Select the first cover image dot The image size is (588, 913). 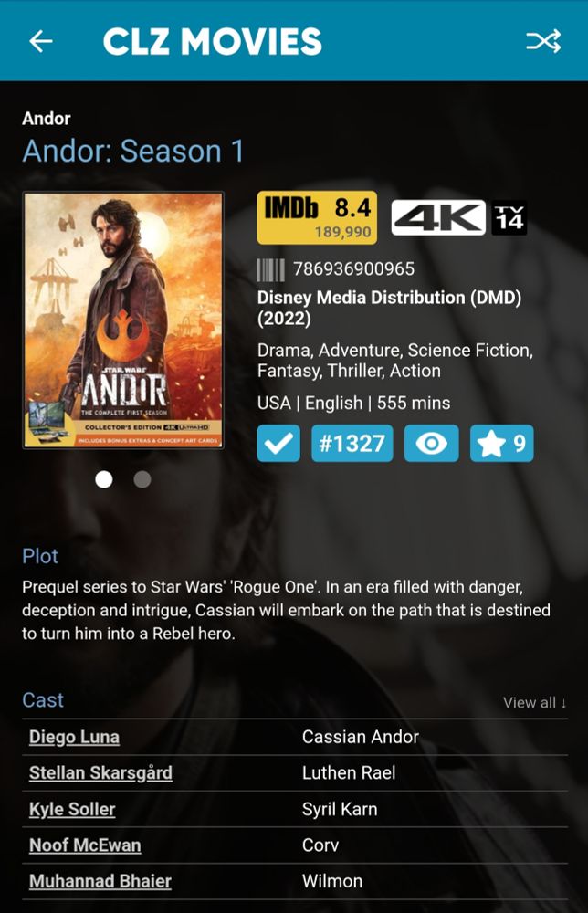[103, 479]
